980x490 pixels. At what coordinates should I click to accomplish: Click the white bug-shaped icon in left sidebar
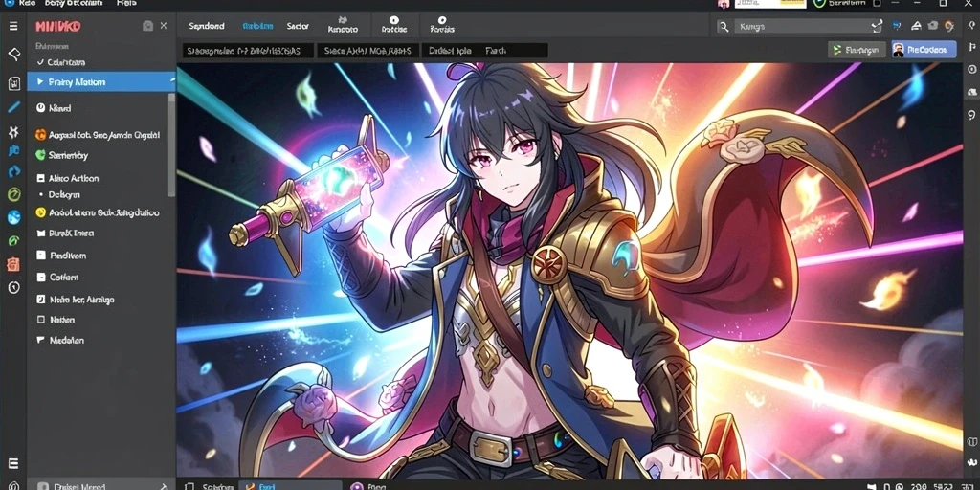click(13, 131)
